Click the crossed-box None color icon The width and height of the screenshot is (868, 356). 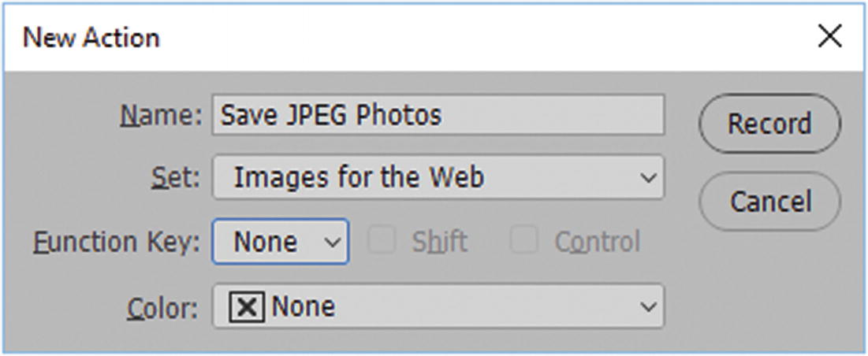tap(247, 307)
